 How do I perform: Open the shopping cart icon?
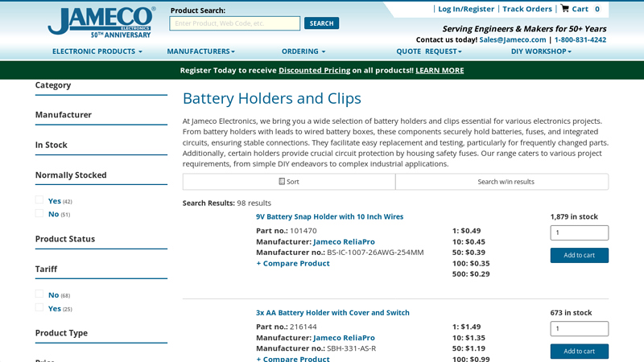tap(565, 8)
